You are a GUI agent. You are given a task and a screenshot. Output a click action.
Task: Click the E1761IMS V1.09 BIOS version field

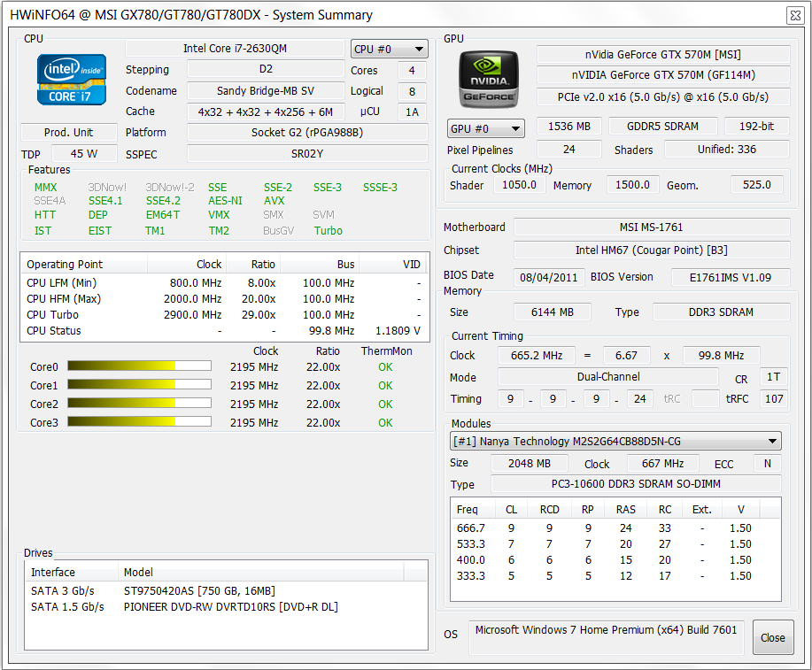[731, 277]
